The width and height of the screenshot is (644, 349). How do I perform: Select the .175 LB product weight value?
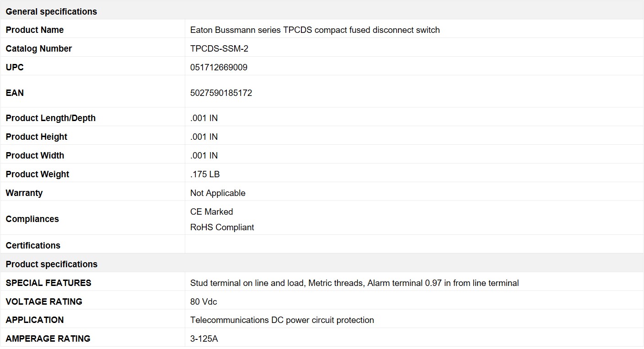click(205, 174)
